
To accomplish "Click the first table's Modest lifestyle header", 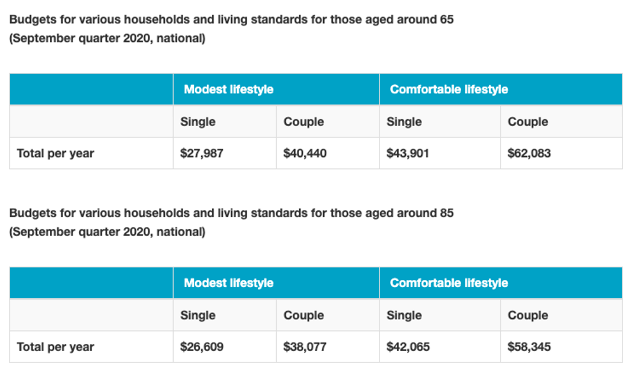I will [276, 89].
